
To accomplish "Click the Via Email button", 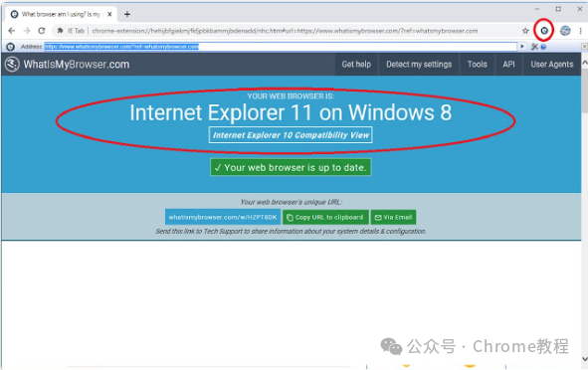I will (393, 217).
